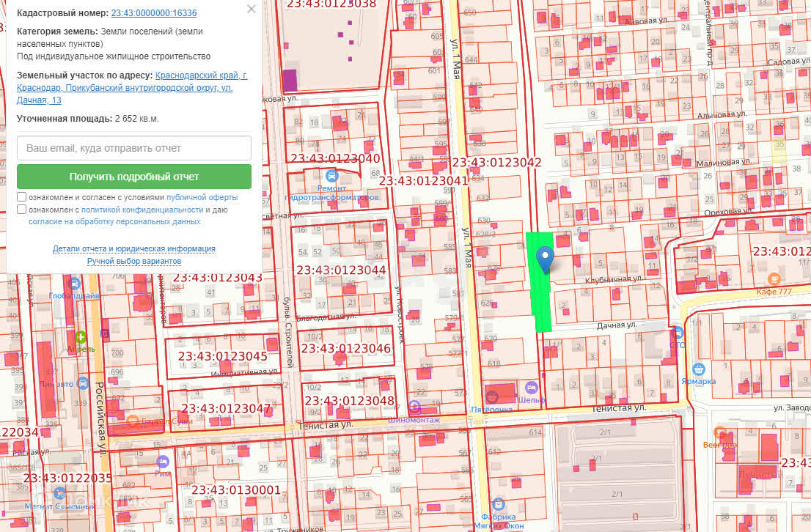Click the 'бульв. Строителей' street label

coord(288,332)
